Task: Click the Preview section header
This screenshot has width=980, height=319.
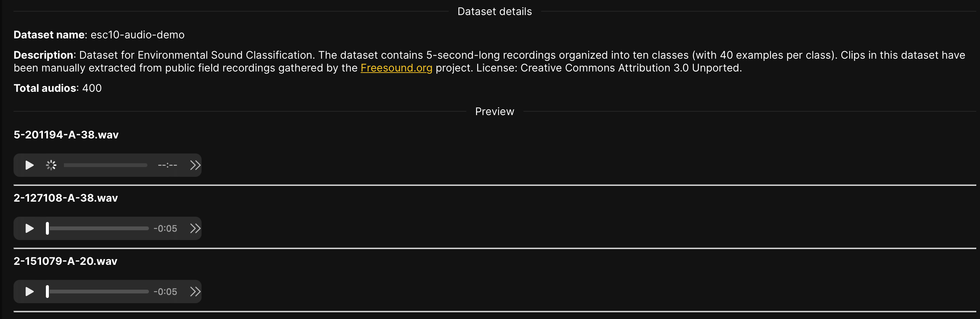Action: [494, 111]
